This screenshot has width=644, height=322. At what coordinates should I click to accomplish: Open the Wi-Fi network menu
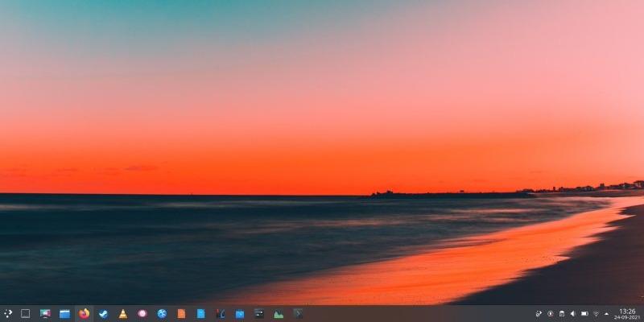[x=596, y=313]
